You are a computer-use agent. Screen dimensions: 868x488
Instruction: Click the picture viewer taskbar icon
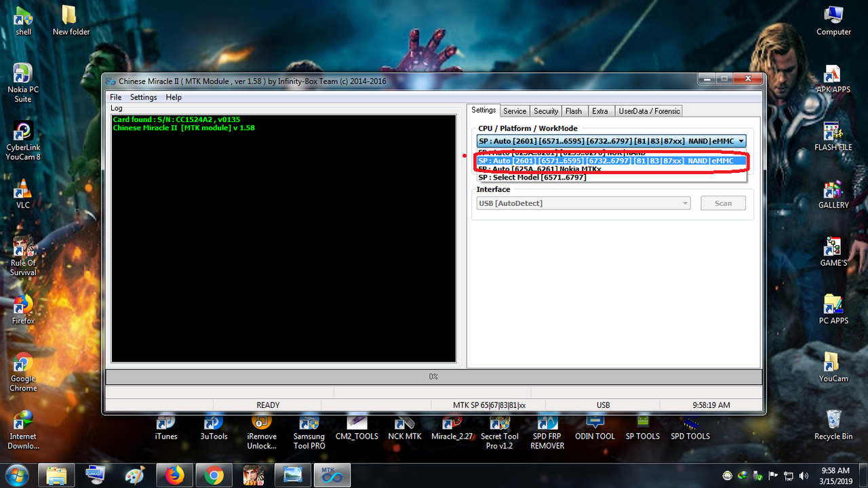292,475
